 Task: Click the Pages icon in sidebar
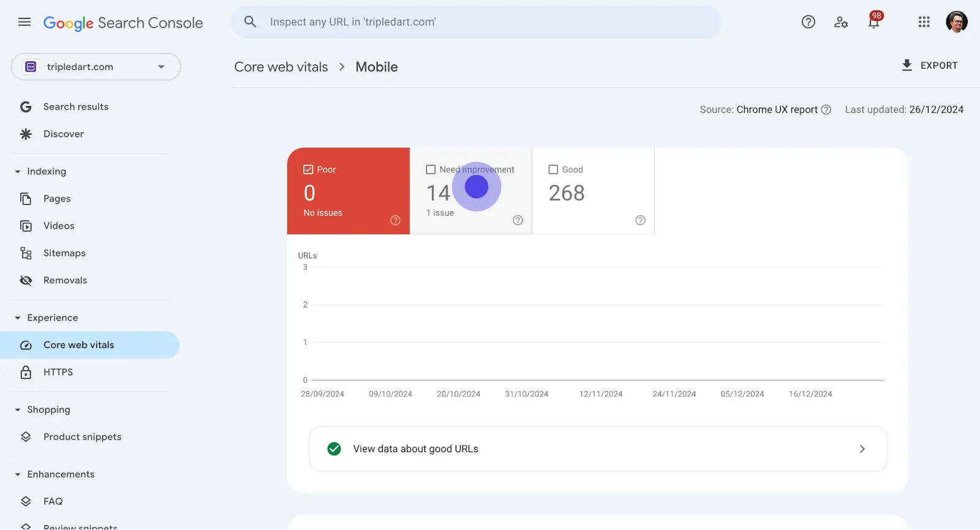[x=26, y=199]
